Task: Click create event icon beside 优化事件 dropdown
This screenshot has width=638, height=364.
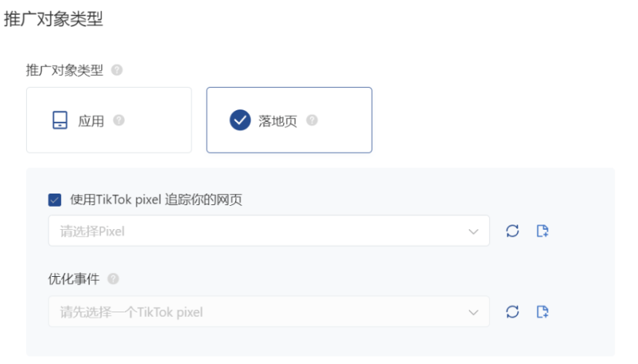Action: tap(542, 312)
